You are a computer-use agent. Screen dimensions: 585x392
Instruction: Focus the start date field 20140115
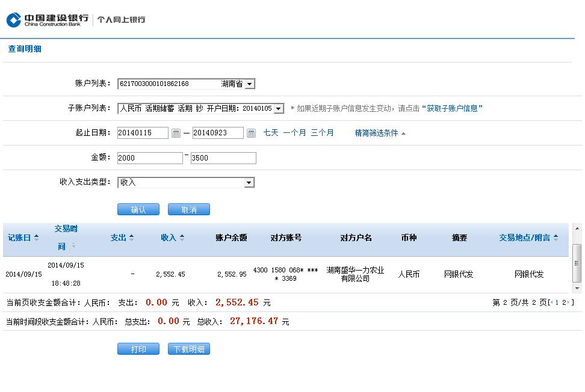click(143, 133)
